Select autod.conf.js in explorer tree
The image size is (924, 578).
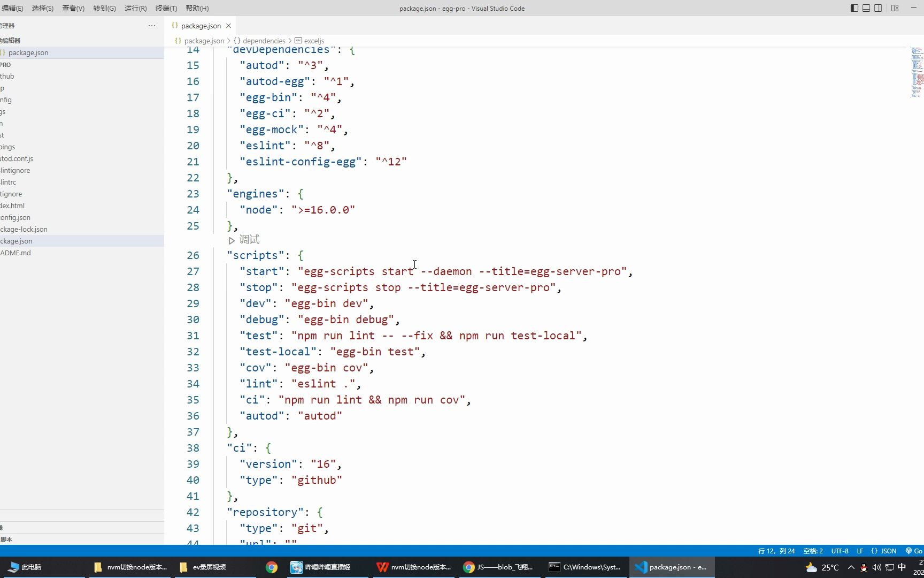(82, 158)
